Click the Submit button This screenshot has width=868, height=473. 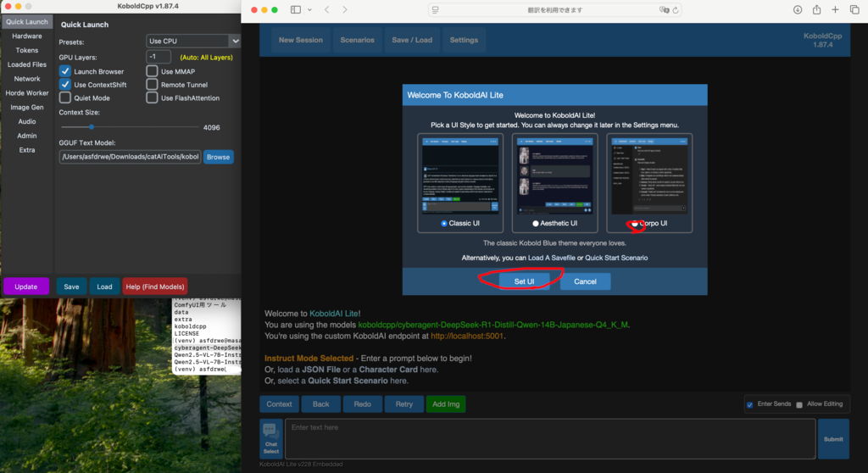(x=833, y=438)
